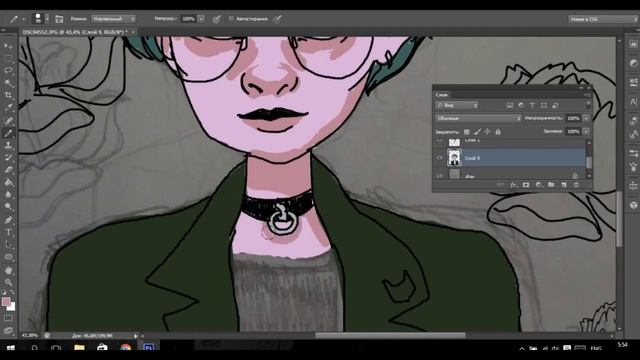The width and height of the screenshot is (640, 360).
Task: Open the Character panel in right dock
Action: pos(633,101)
